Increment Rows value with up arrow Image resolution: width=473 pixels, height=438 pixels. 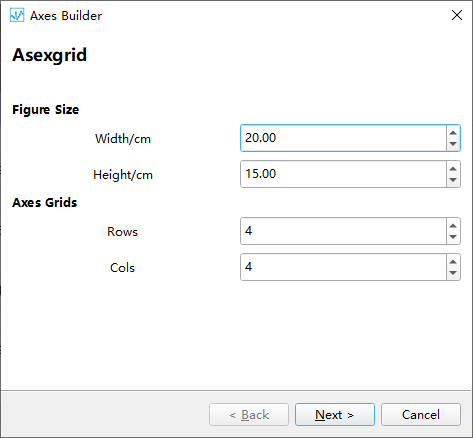pos(453,225)
